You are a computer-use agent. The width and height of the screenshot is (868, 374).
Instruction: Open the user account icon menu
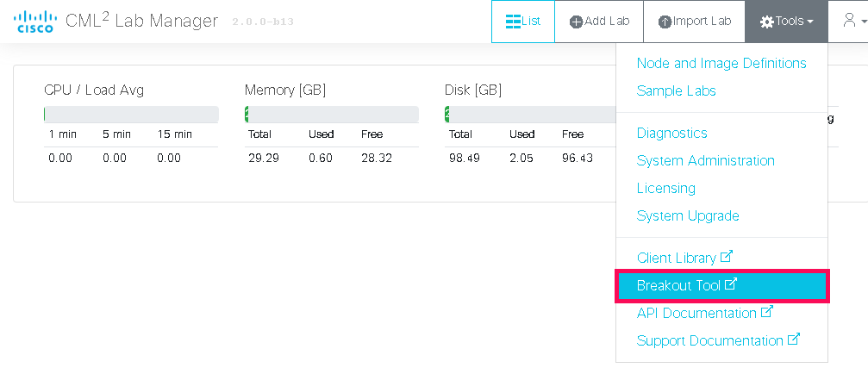point(849,21)
